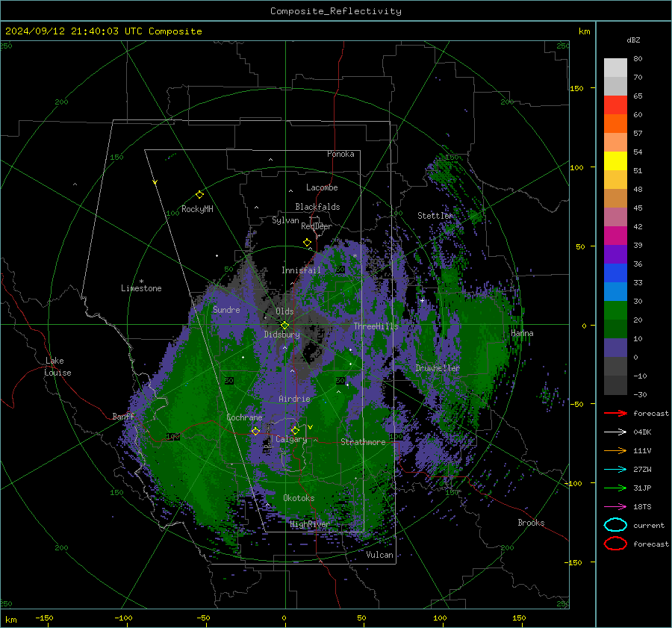Click the Airdrie city label
The width and height of the screenshot is (672, 628).
pyautogui.click(x=294, y=399)
